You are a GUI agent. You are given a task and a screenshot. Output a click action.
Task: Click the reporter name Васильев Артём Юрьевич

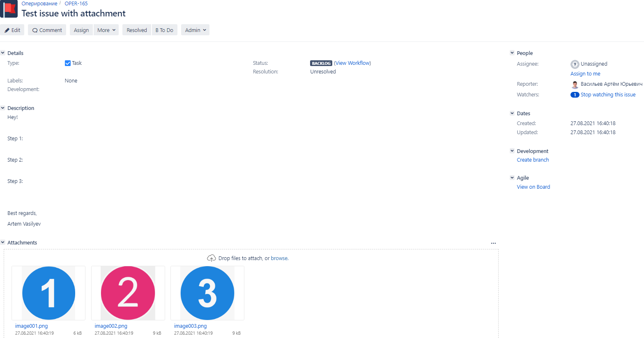pos(612,84)
